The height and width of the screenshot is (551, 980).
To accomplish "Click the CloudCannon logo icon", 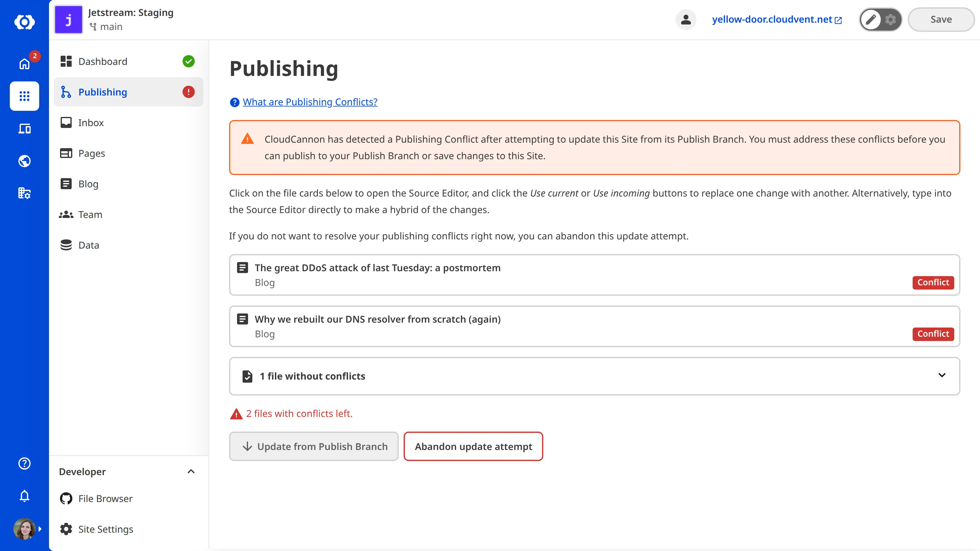I will 24,22.
